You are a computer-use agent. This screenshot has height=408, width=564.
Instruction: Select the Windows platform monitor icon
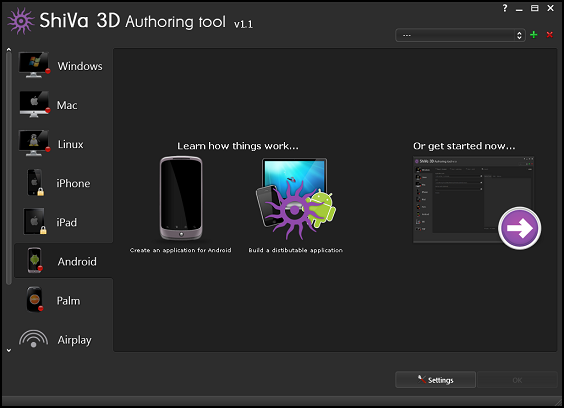pos(34,65)
